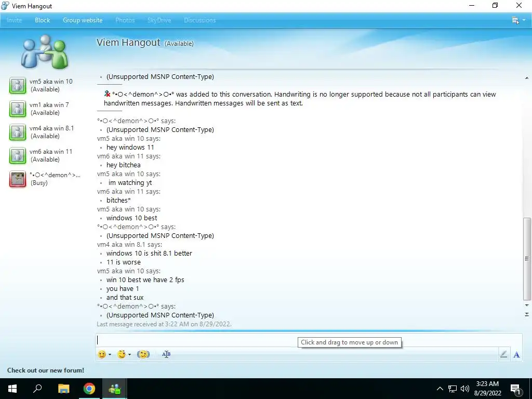Click message 'im watching yt'

click(x=130, y=182)
